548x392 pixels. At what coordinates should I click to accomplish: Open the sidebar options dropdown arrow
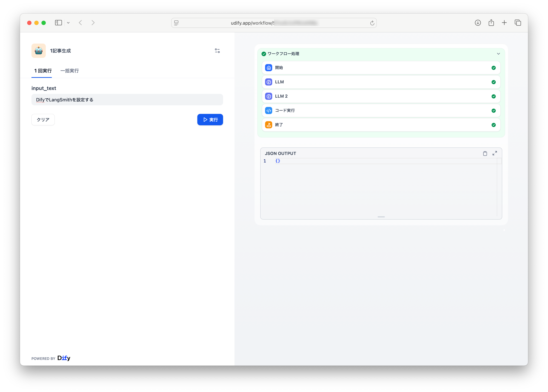click(x=68, y=23)
